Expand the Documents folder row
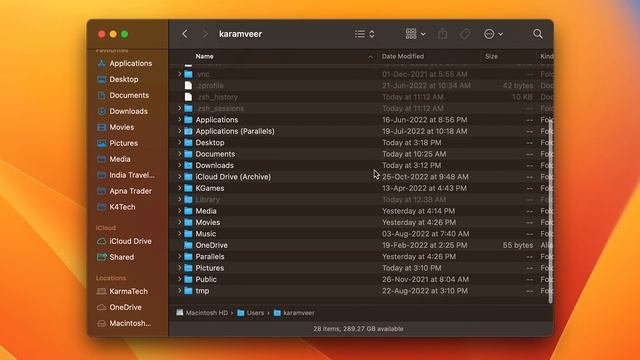 [179, 154]
